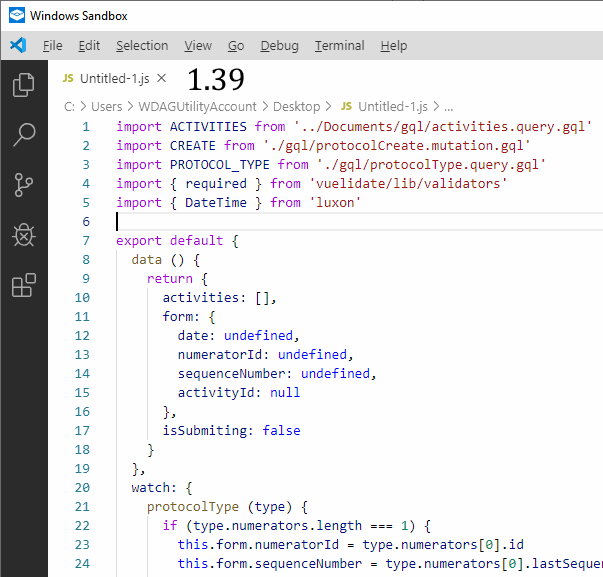The height and width of the screenshot is (577, 603).
Task: Click 'isSubmiting' on line 17
Action: tap(204, 431)
